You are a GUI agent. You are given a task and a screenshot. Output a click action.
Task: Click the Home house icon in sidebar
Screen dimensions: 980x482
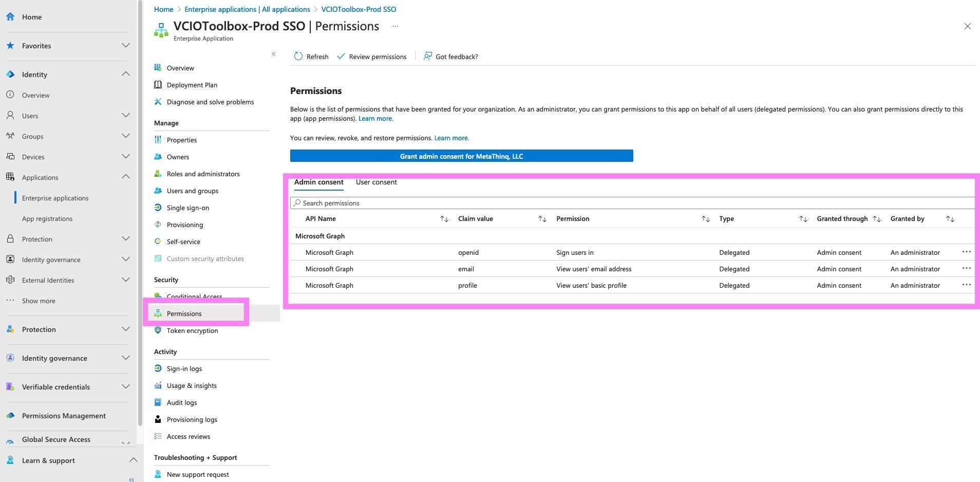point(10,17)
